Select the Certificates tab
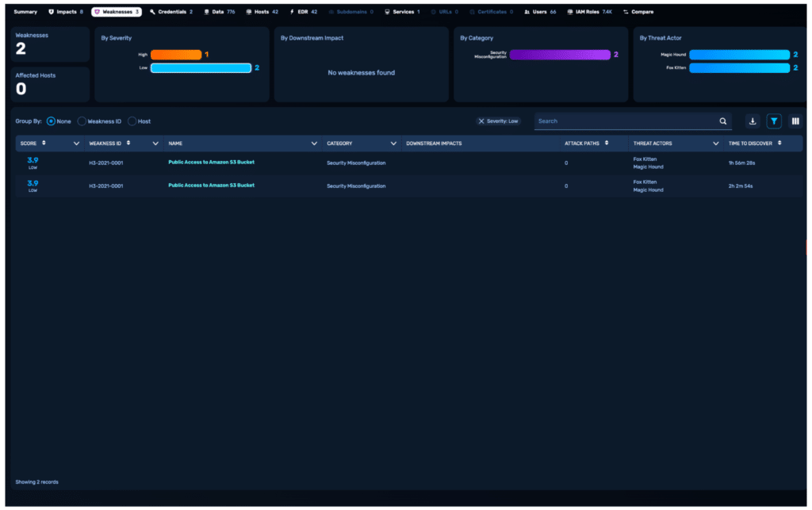Viewport: 812px width, 510px height. point(491,12)
